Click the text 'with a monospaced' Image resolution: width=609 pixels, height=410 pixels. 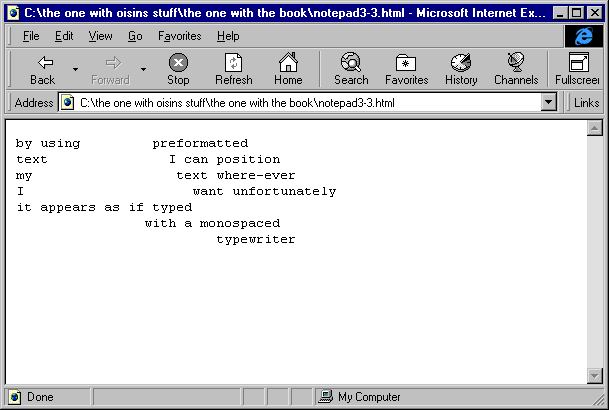(x=212, y=224)
